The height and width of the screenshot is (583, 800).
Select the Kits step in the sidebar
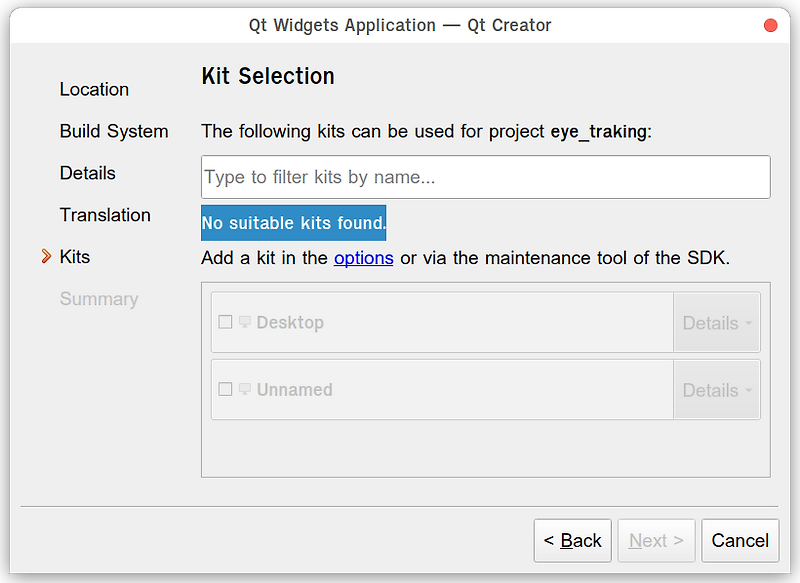(x=75, y=257)
